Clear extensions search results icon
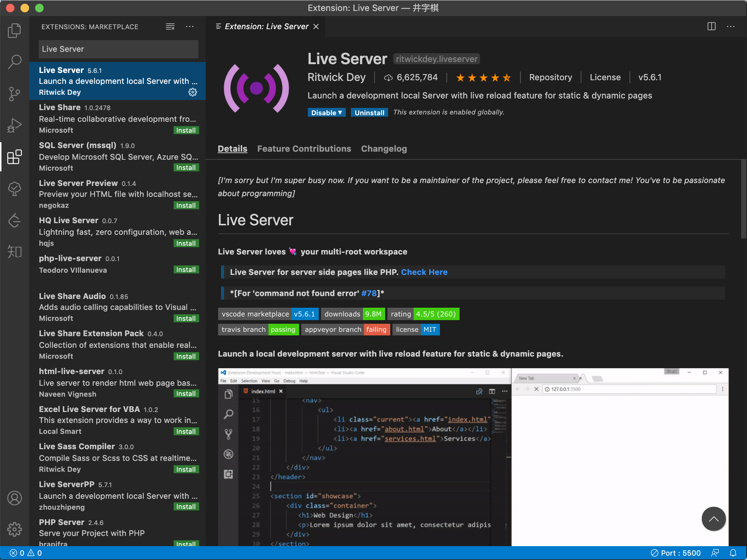The height and width of the screenshot is (560, 747). [170, 27]
